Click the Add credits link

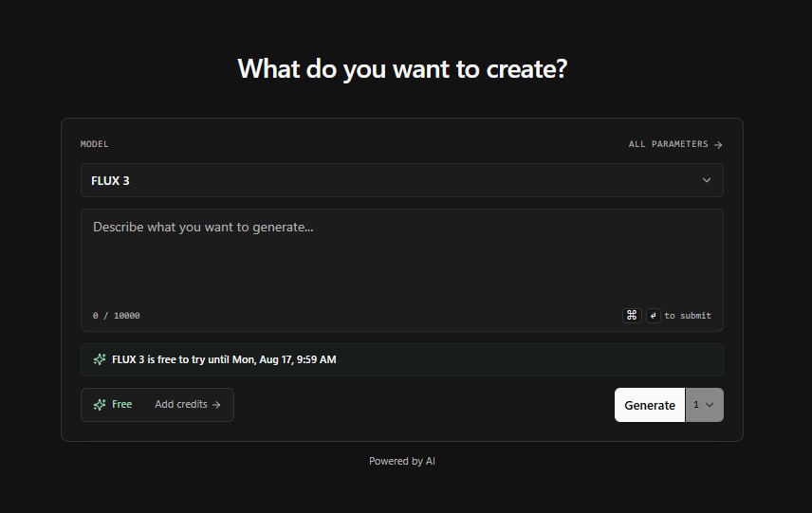click(x=188, y=404)
